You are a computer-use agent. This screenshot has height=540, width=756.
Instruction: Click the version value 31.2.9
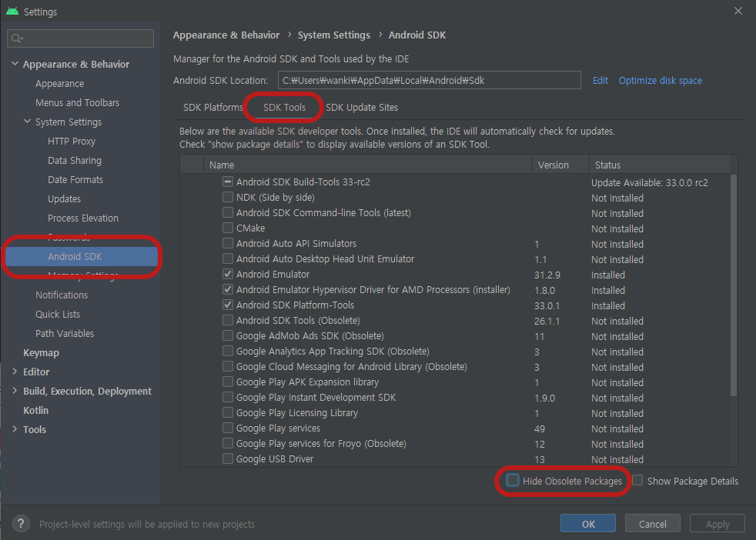coord(547,275)
